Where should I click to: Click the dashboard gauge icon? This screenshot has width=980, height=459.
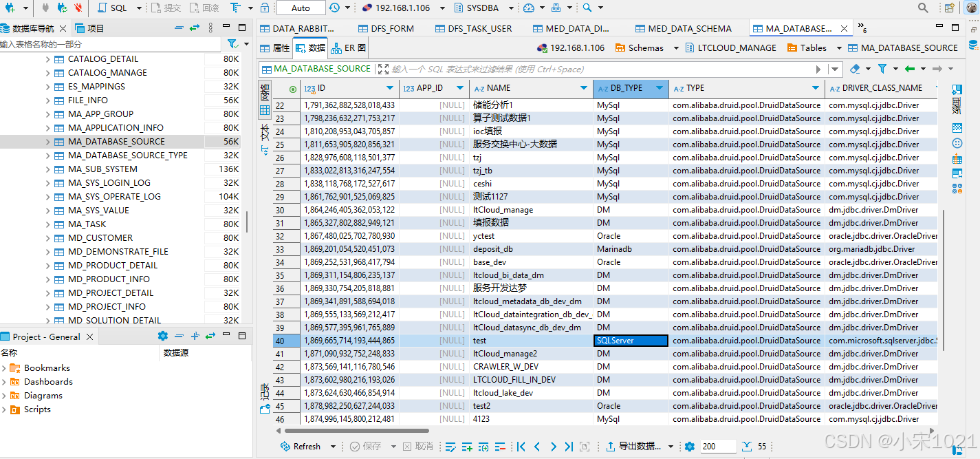[528, 8]
